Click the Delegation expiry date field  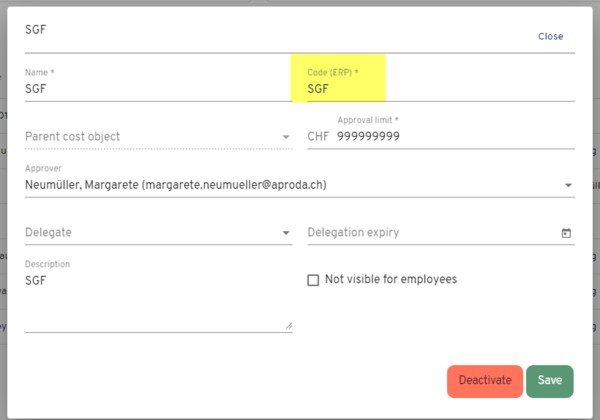tap(430, 233)
